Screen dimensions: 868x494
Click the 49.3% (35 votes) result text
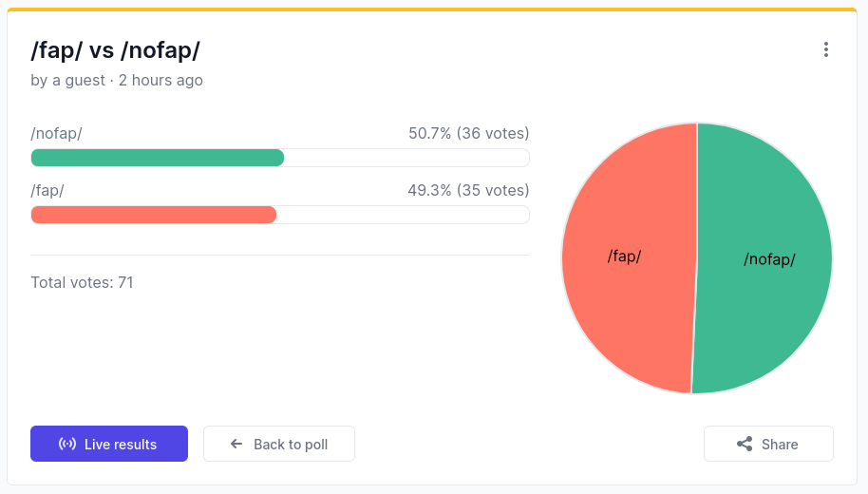coord(468,190)
